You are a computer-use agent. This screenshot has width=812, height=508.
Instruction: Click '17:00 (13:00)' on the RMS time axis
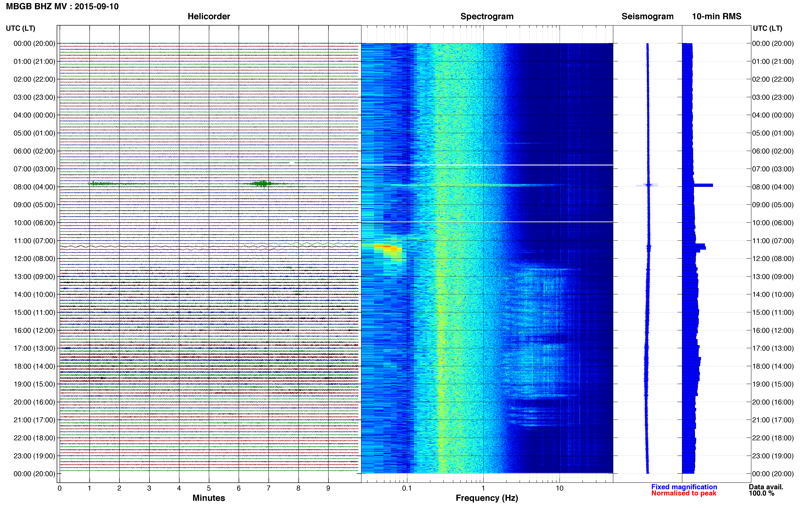click(x=773, y=348)
